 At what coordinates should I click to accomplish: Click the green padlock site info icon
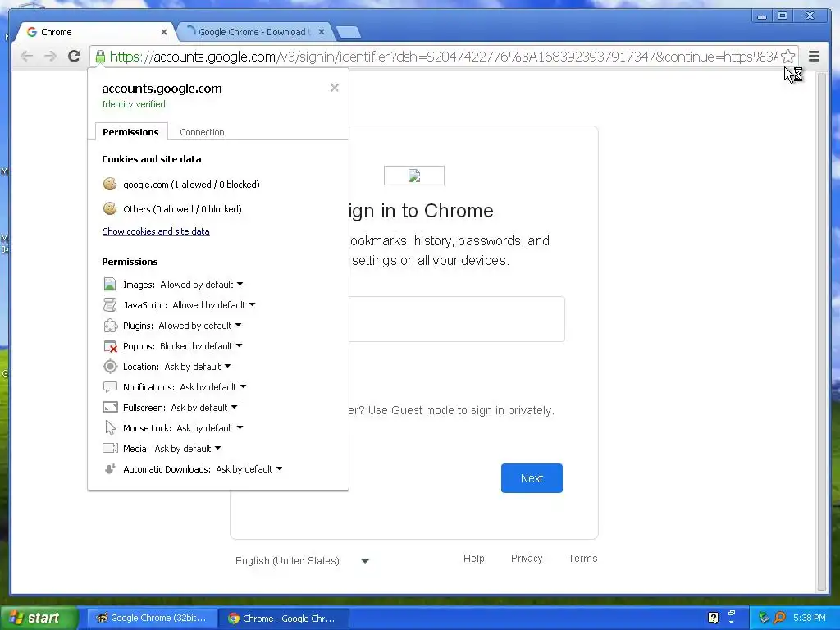tap(100, 57)
